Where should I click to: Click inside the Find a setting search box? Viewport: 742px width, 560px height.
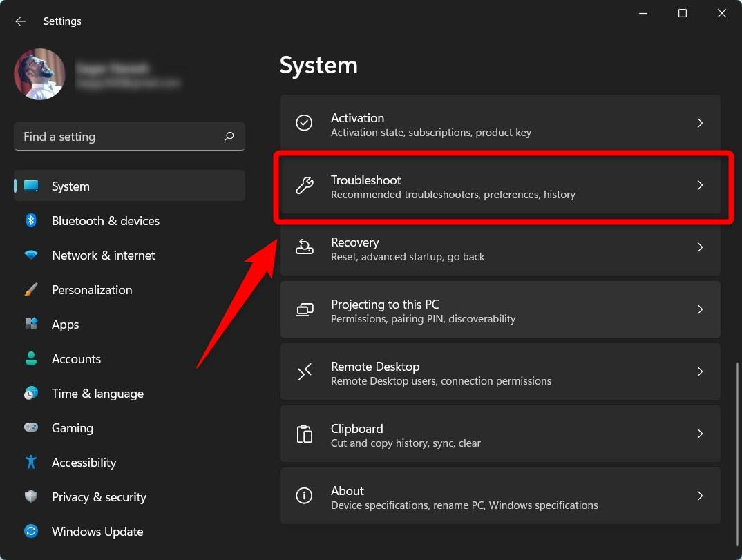point(129,136)
